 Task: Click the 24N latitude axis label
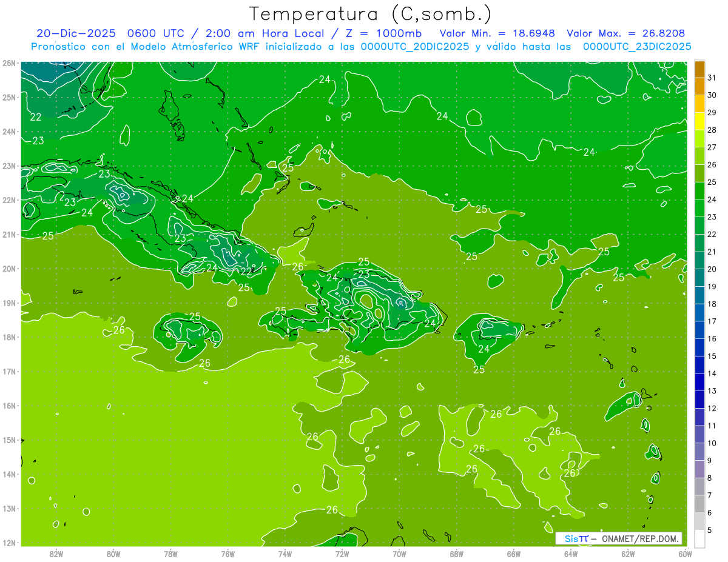[x=9, y=132]
